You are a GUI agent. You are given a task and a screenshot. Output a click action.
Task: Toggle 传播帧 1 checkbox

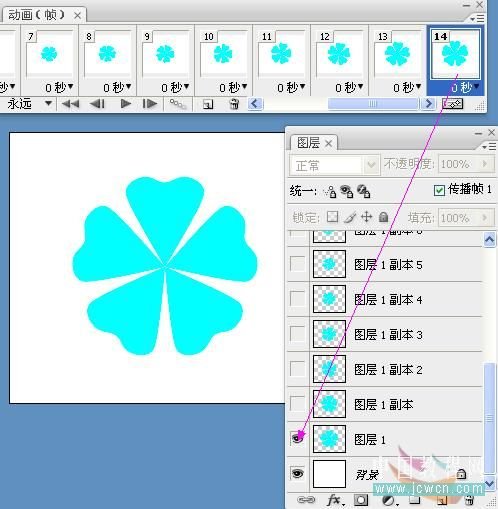(x=439, y=190)
